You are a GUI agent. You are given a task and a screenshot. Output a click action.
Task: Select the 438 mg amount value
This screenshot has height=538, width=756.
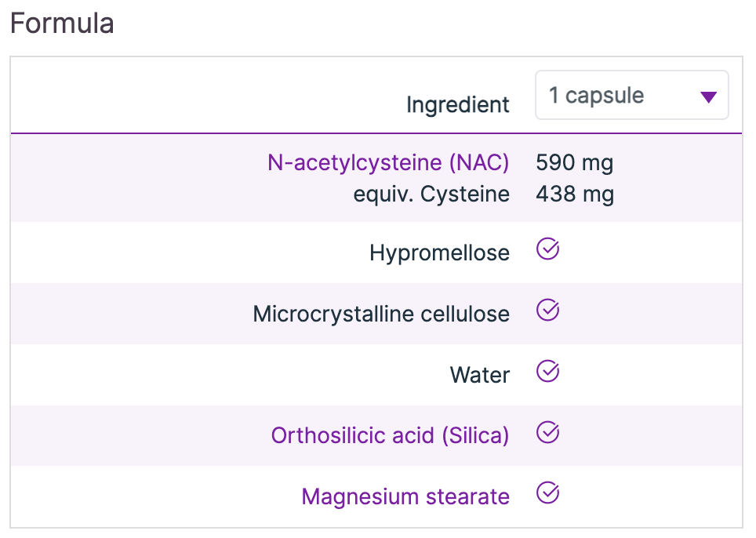point(574,194)
